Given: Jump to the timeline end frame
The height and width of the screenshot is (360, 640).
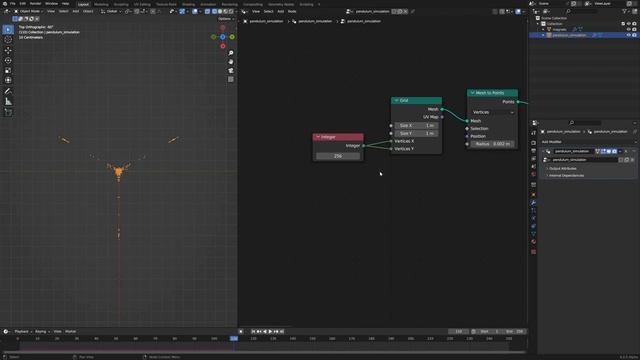Looking at the screenshot, I should pos(282,331).
